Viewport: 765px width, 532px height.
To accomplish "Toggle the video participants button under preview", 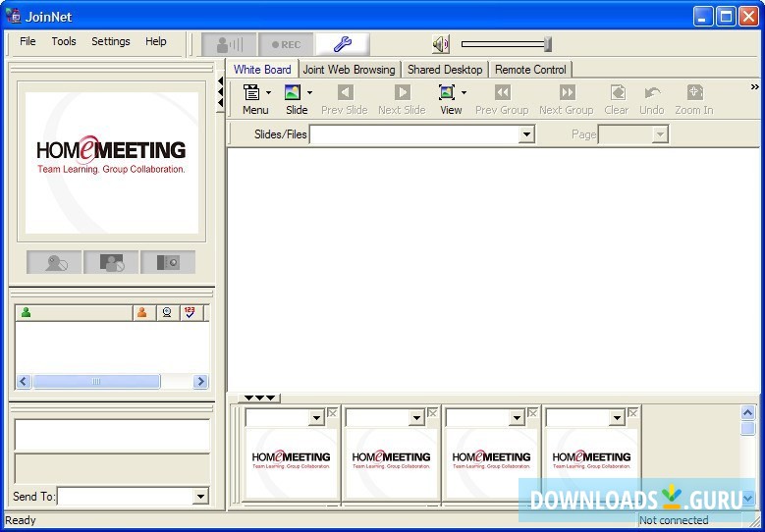I will click(x=111, y=262).
